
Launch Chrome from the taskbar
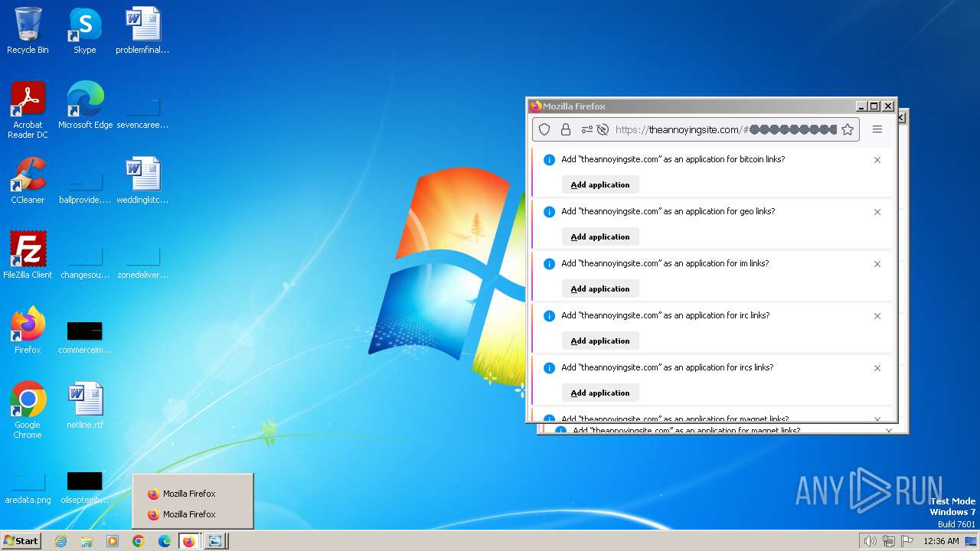[139, 541]
